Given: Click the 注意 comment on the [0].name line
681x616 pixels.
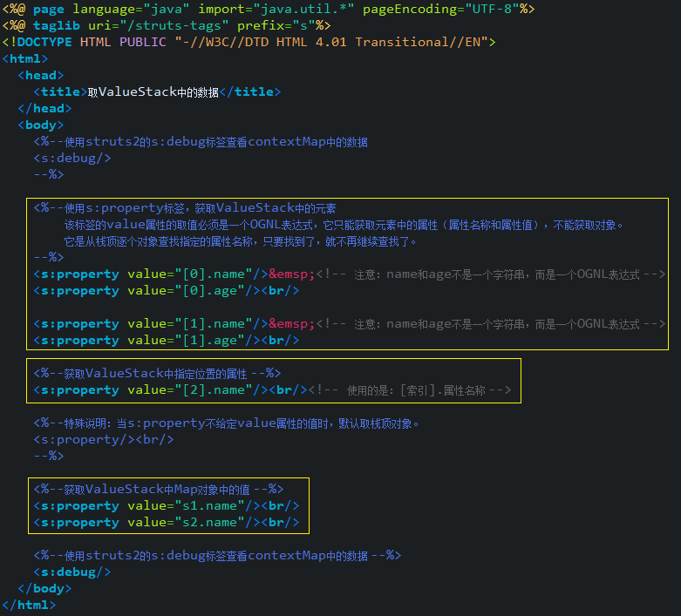Looking at the screenshot, I should point(491,274).
